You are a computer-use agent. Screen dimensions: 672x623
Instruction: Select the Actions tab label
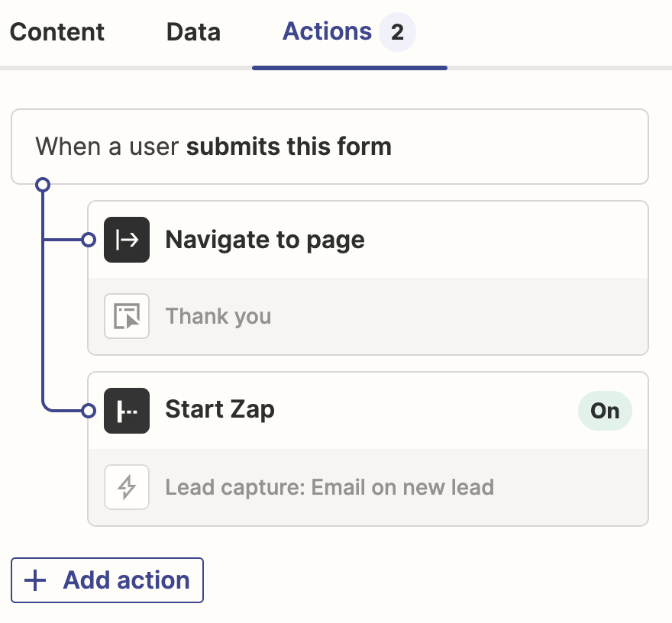click(327, 32)
